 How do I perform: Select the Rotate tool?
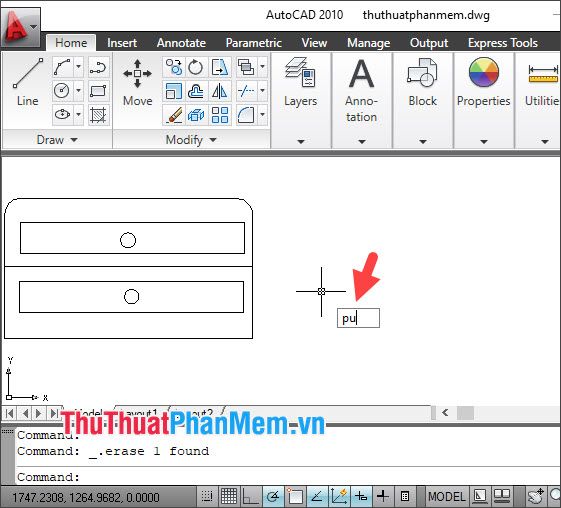195,67
